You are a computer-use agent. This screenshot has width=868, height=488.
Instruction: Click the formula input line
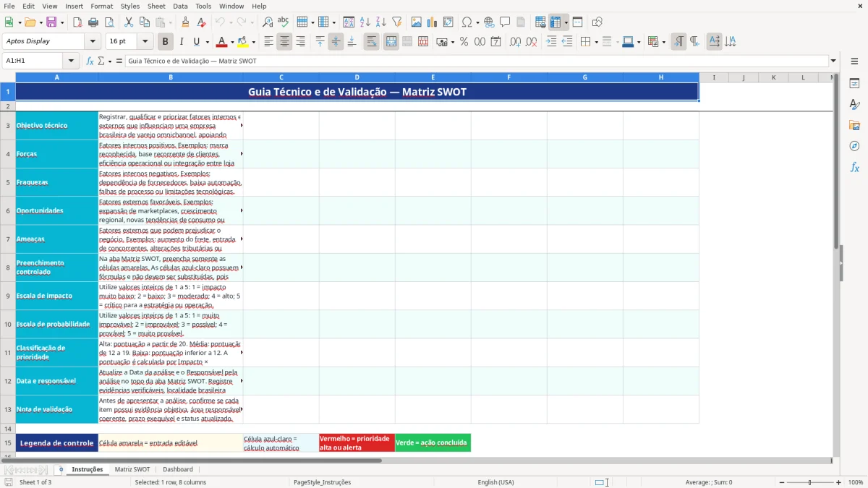[x=476, y=61]
